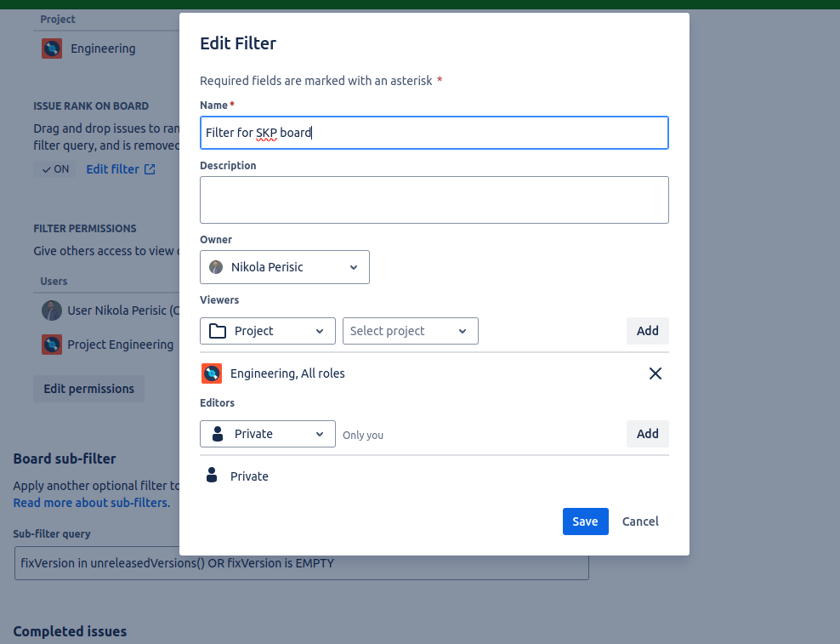Click Board sub-filter heading

click(65, 459)
